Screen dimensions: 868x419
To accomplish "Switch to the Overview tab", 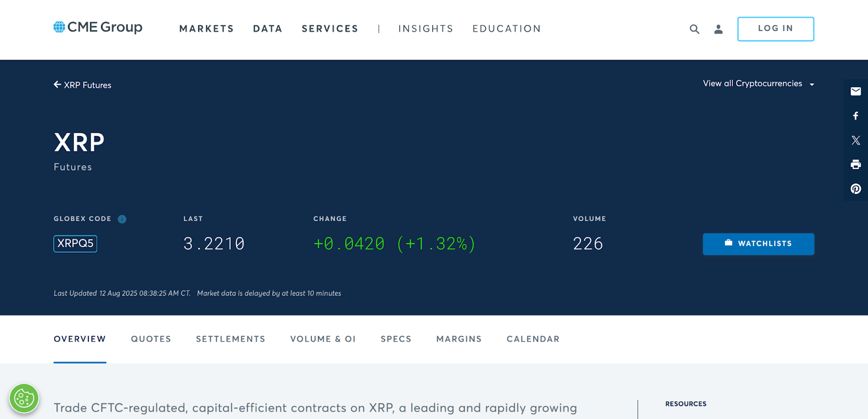I will [80, 339].
